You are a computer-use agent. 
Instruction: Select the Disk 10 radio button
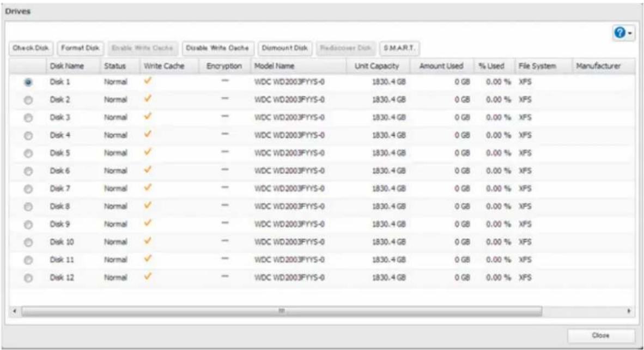[x=28, y=243]
